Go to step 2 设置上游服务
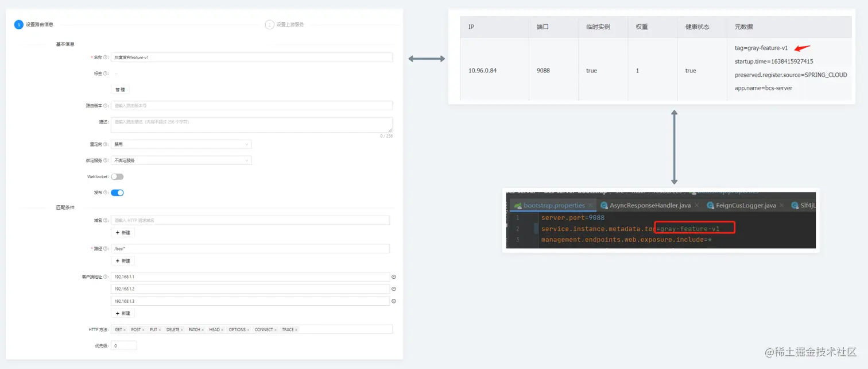The height and width of the screenshot is (369, 868). (x=284, y=25)
